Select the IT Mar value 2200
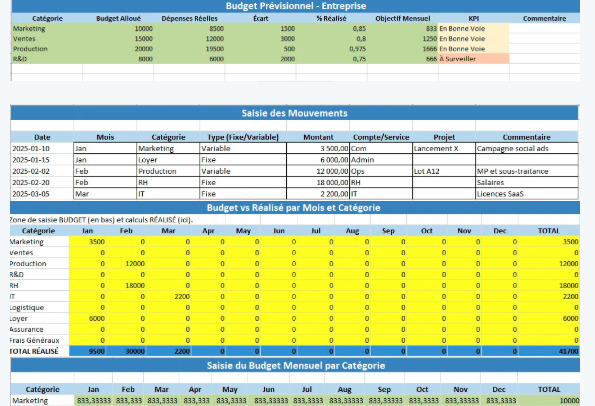This screenshot has height=406, width=595. tap(168, 296)
